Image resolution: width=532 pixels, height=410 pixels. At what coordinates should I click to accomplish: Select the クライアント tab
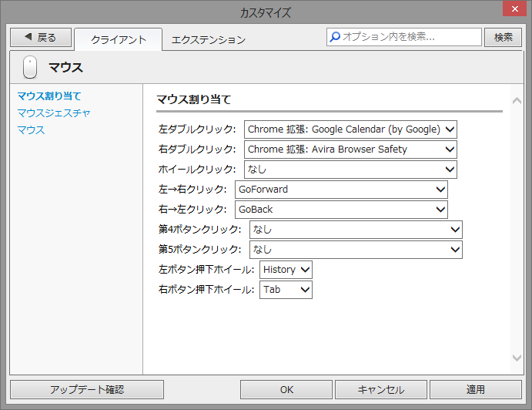(119, 39)
